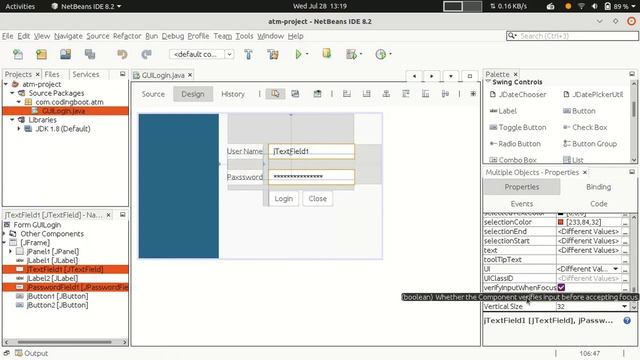The image size is (640, 360).
Task: Collapse the atm-project tree node
Action: [x=6, y=84]
